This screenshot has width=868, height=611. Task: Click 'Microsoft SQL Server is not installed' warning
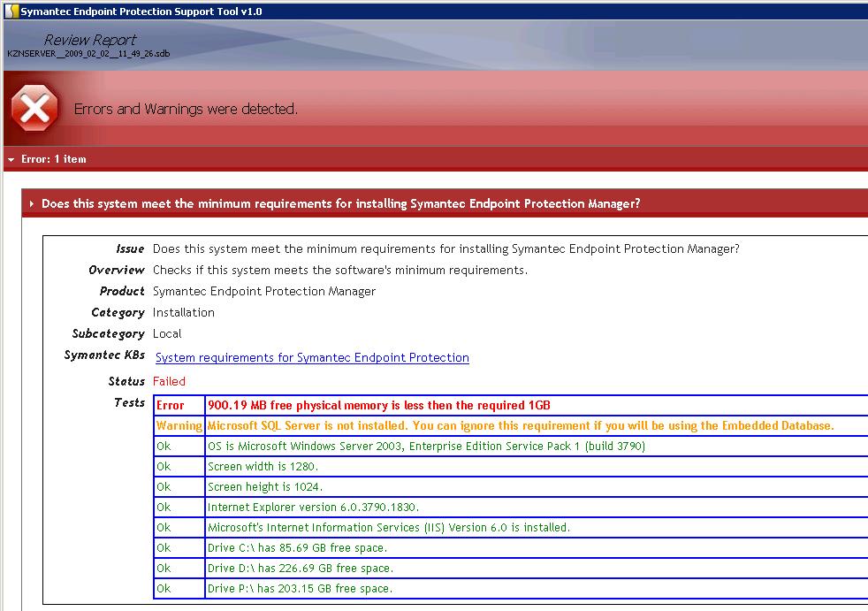pyautogui.click(x=521, y=426)
